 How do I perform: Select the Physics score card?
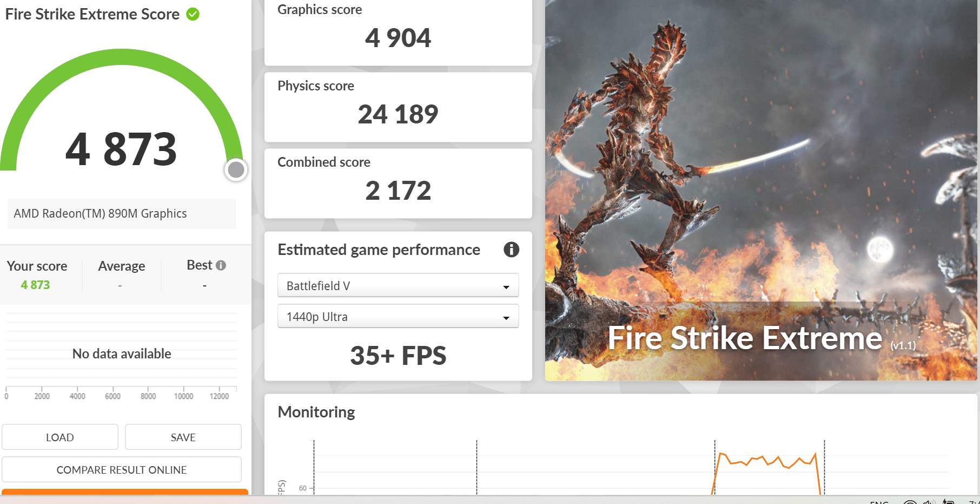[398, 107]
